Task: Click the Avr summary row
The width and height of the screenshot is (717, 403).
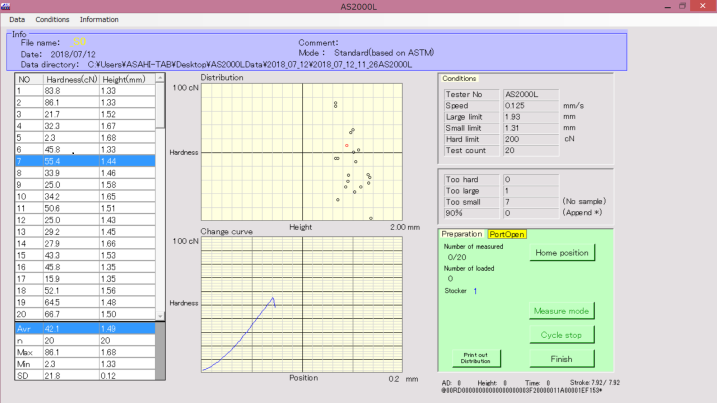Action: coord(85,328)
